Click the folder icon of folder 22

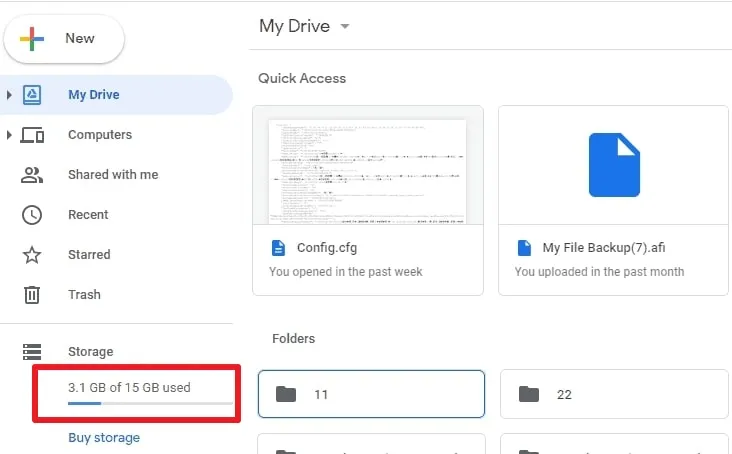click(x=528, y=394)
